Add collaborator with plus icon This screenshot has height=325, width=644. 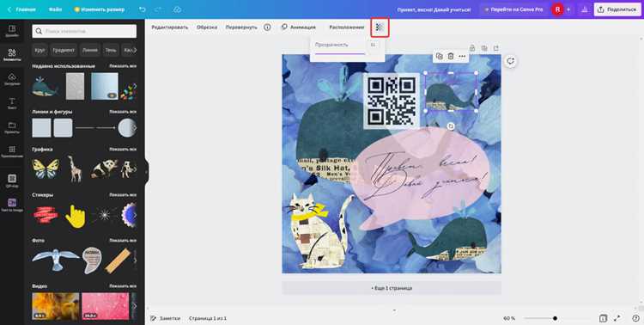pyautogui.click(x=568, y=9)
